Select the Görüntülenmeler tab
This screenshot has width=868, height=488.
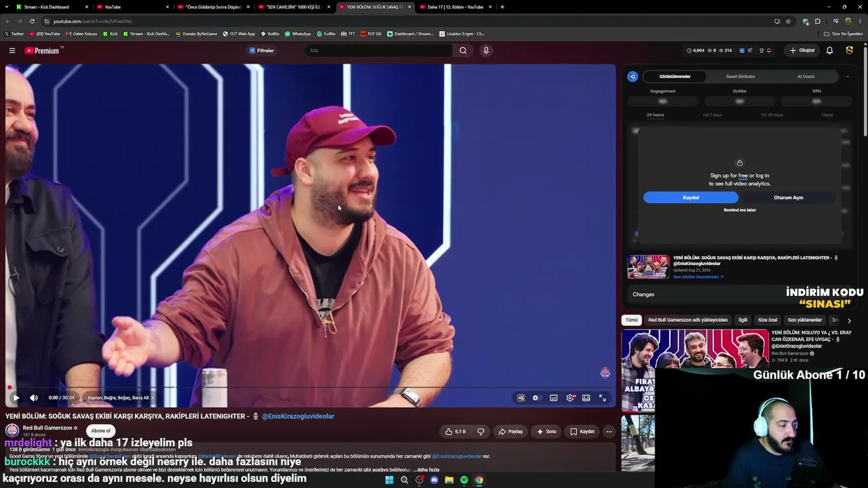[x=675, y=77]
